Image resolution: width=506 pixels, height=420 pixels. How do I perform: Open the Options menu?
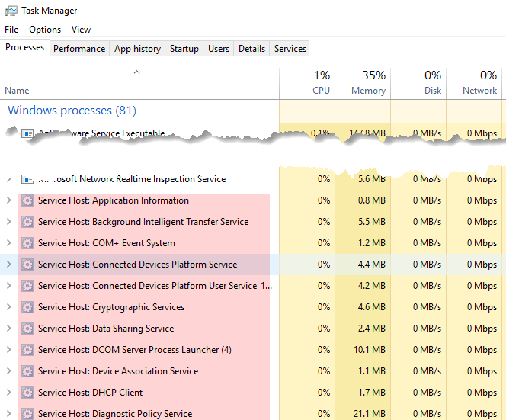coord(45,30)
